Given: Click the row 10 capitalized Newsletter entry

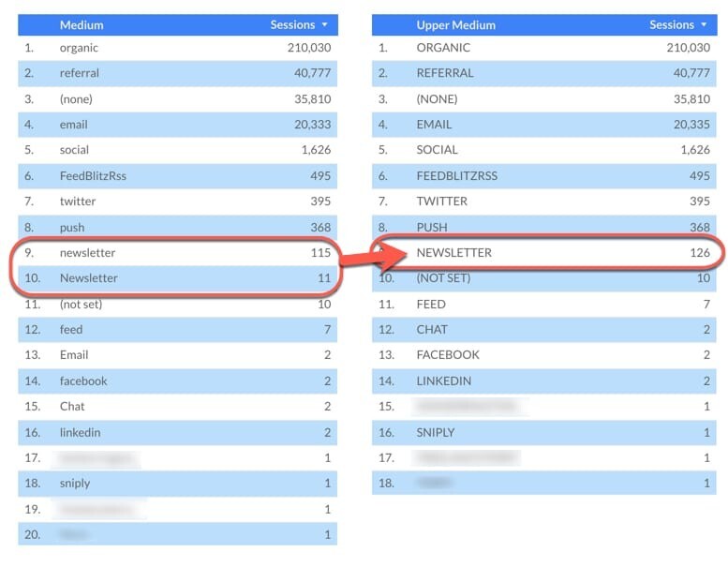Looking at the screenshot, I should coord(88,278).
